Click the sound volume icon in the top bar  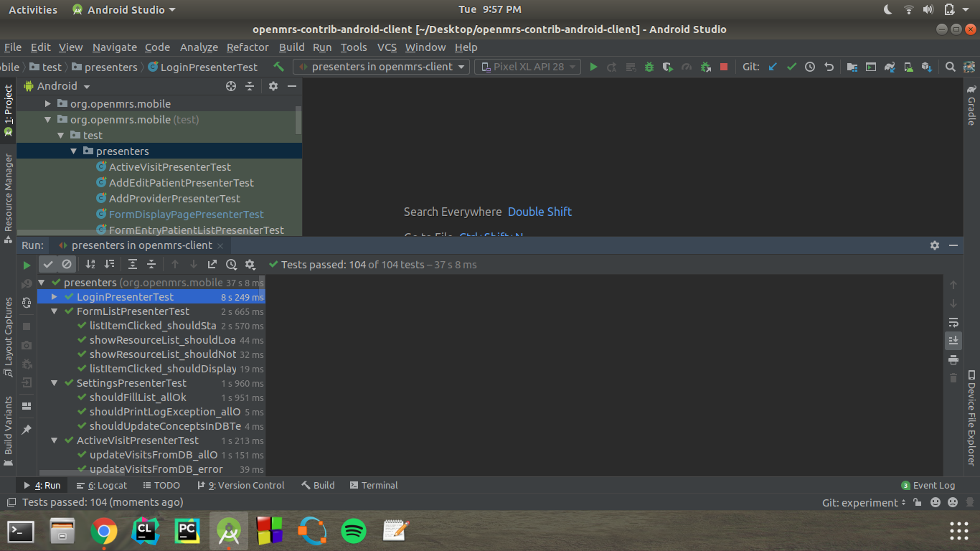coord(928,9)
